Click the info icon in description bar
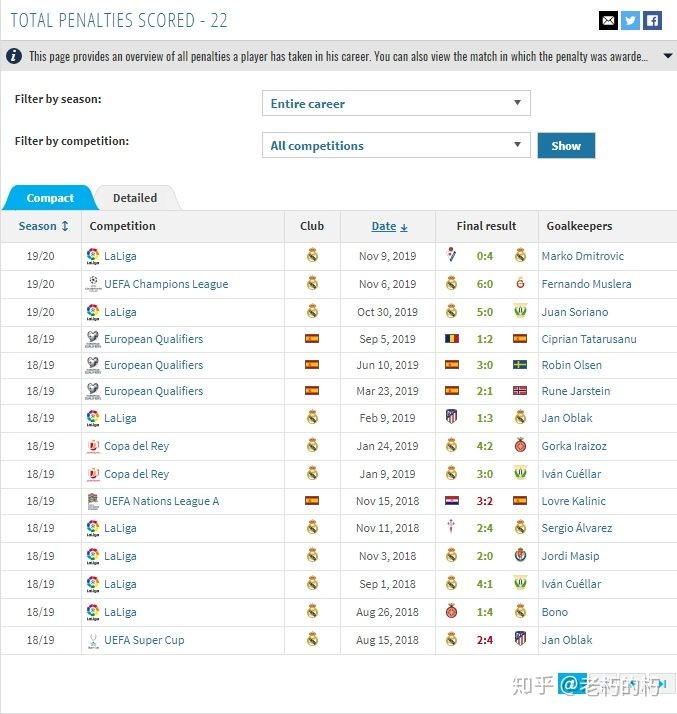This screenshot has height=714, width=677. coord(15,56)
